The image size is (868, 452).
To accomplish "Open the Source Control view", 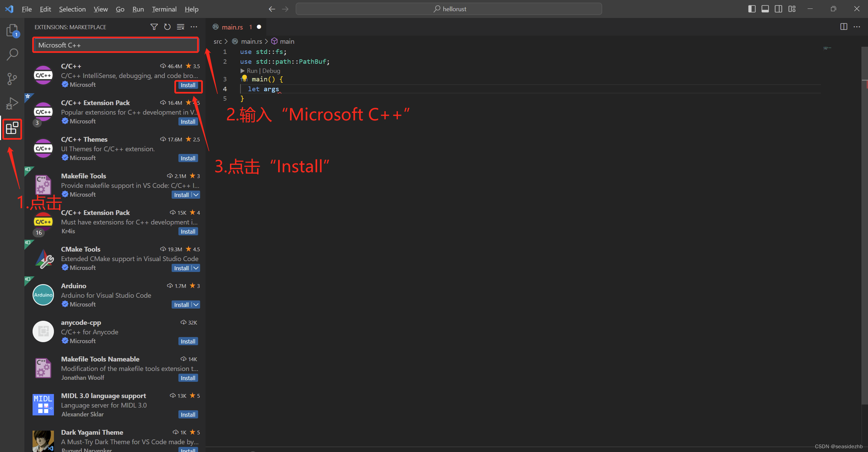I will tap(12, 79).
